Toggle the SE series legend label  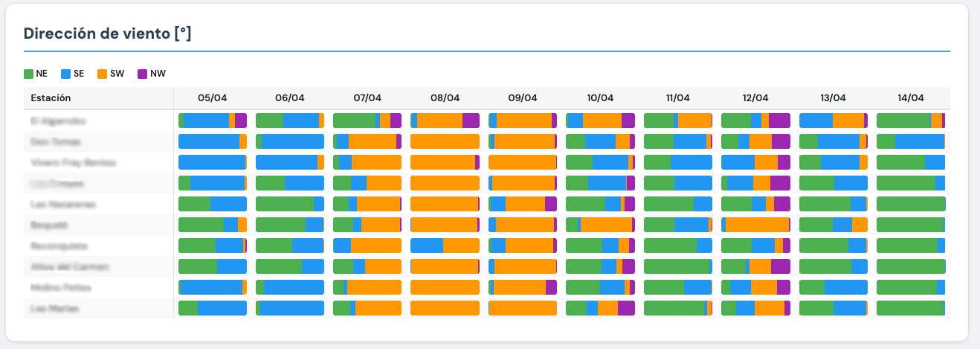pos(78,74)
